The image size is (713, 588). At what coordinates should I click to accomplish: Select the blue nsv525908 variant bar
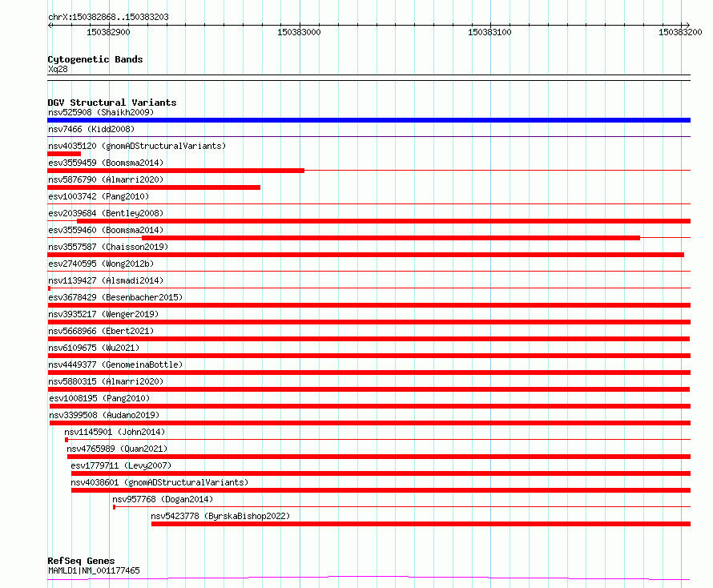[369, 120]
